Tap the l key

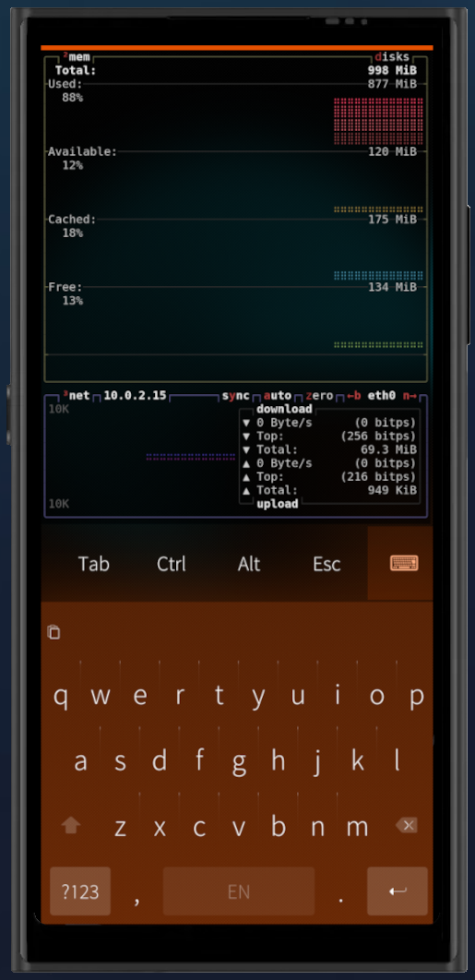coord(397,761)
